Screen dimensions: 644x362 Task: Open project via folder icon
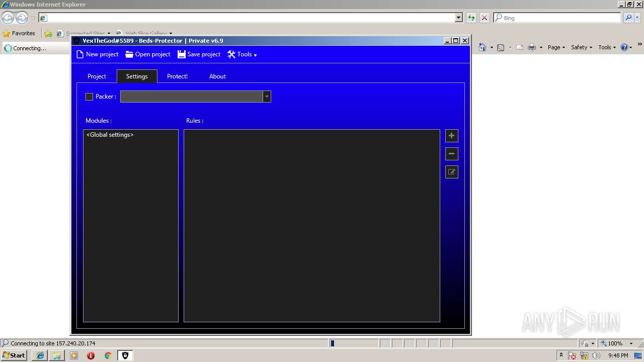[x=129, y=54]
